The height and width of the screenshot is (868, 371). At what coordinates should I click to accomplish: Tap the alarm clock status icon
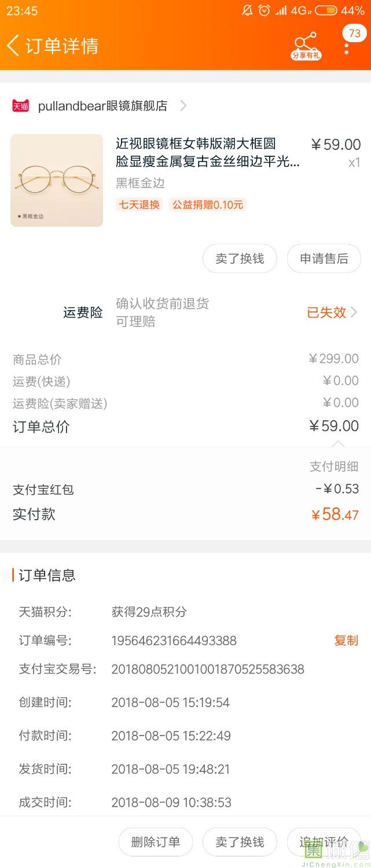point(264,10)
